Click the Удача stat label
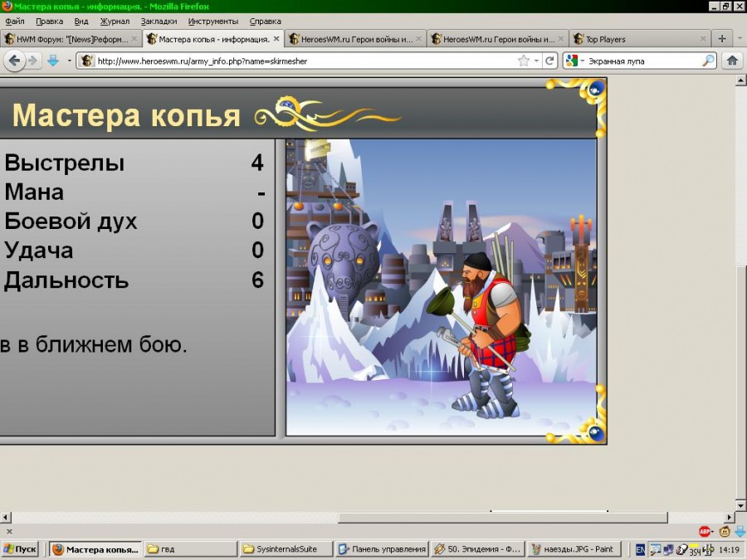The height and width of the screenshot is (560, 747). click(x=38, y=251)
